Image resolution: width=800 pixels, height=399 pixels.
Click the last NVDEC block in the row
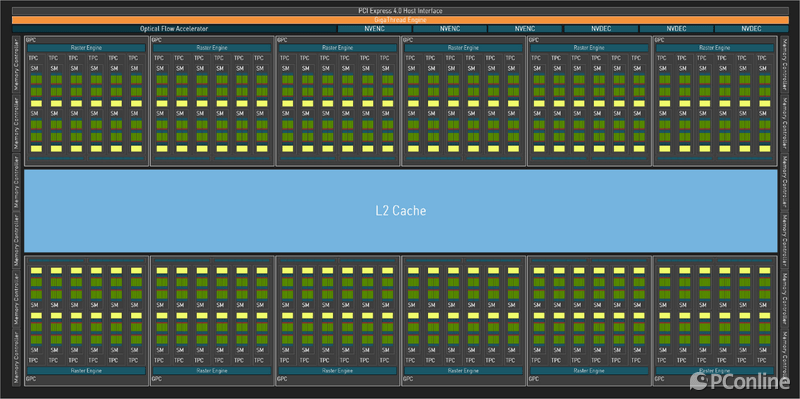(752, 29)
